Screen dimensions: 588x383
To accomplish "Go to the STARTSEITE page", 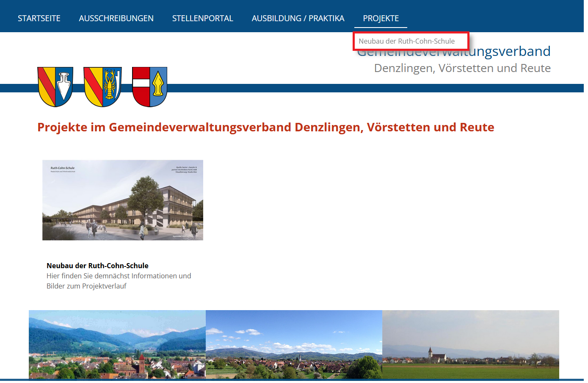I will pyautogui.click(x=39, y=18).
